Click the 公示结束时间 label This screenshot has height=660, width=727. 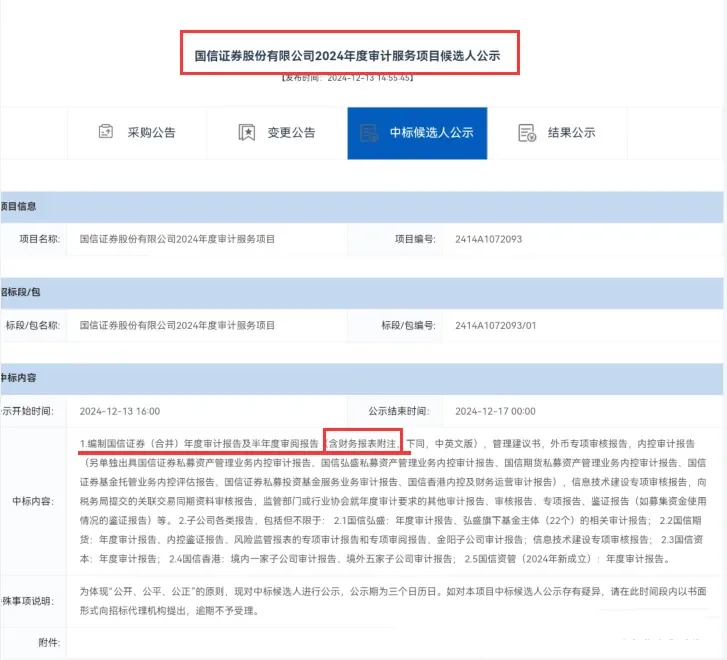[399, 411]
